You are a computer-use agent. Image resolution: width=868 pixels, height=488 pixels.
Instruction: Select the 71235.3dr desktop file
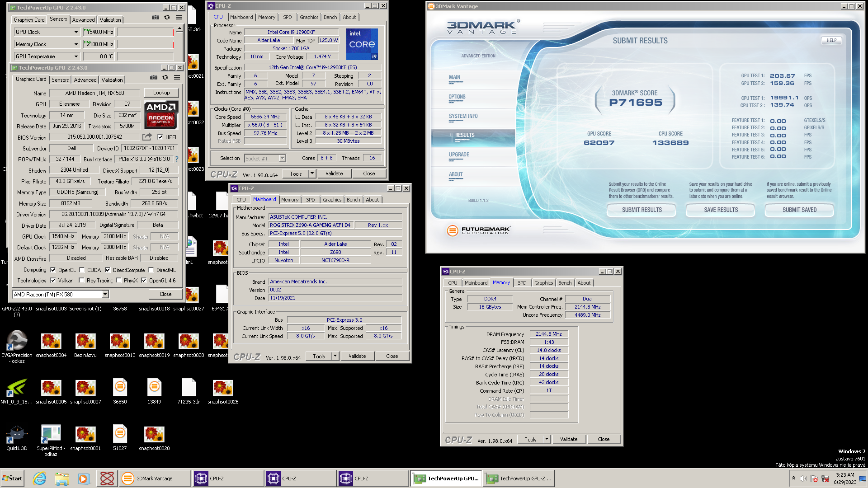point(189,391)
